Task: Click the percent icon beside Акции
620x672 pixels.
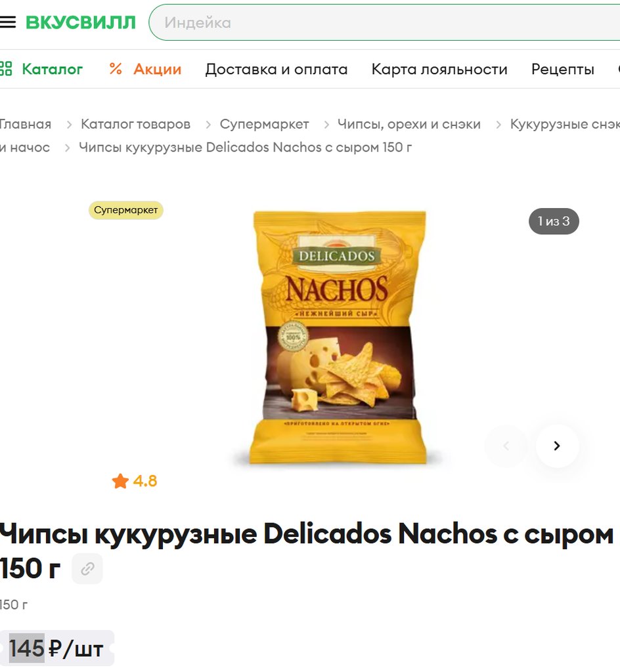Action: point(116,68)
